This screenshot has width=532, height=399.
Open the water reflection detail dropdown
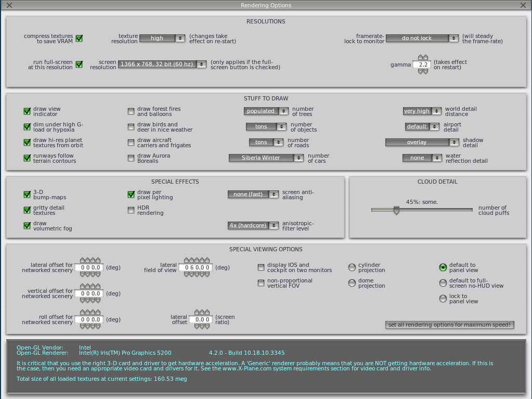pos(422,158)
